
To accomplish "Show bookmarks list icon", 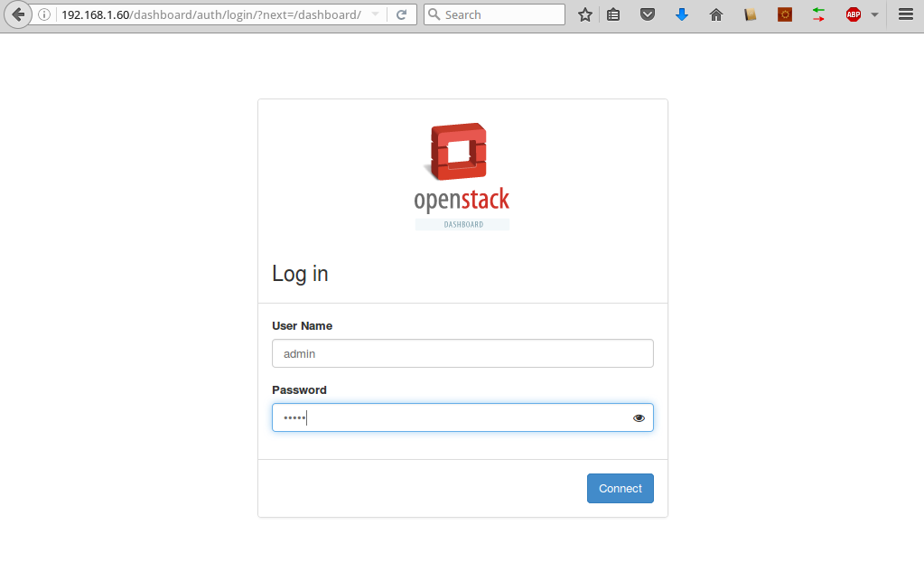I will pos(613,14).
